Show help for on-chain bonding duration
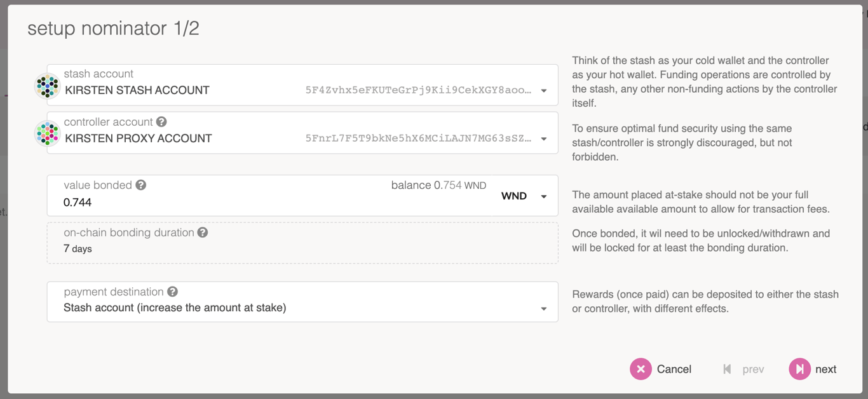The image size is (868, 399). [x=203, y=233]
